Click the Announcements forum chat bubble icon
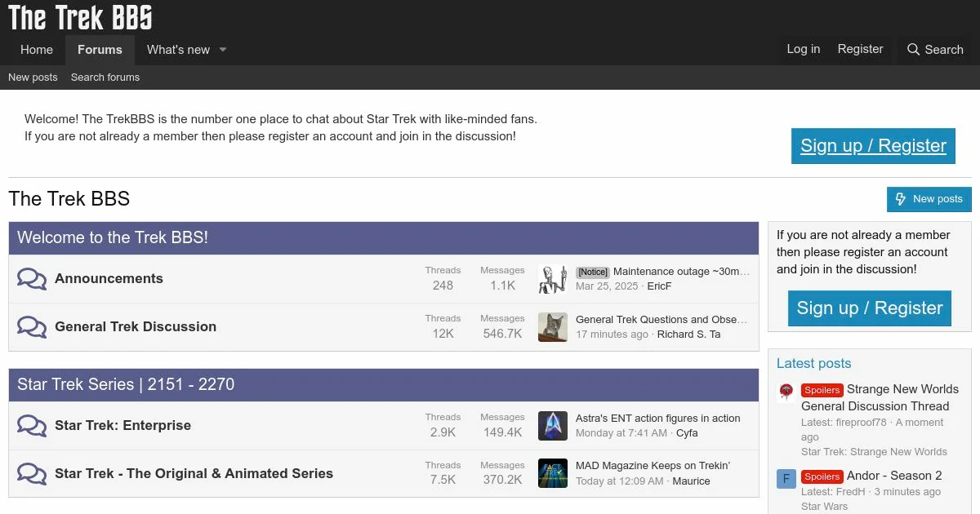 point(32,279)
